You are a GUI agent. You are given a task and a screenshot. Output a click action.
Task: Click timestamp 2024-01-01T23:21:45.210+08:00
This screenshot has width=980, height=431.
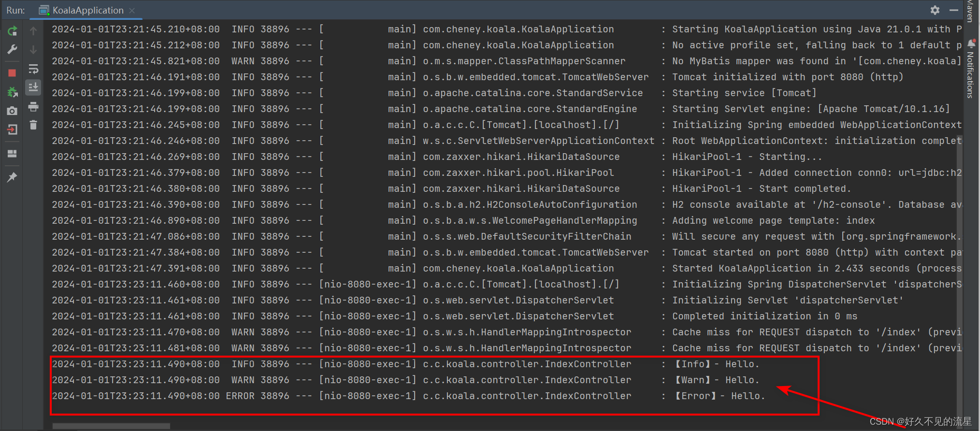pyautogui.click(x=136, y=29)
